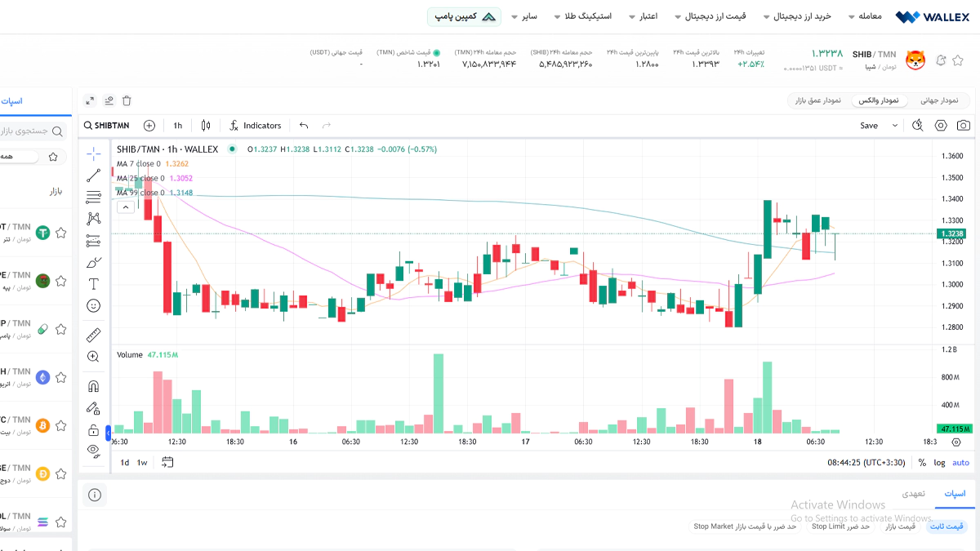Take a chart snapshot with camera icon
The width and height of the screenshot is (980, 551).
tap(964, 125)
